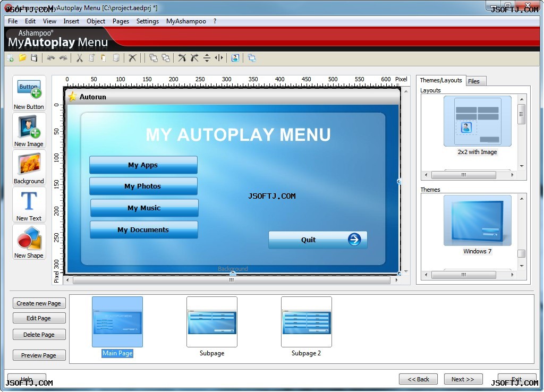Click the Delete X icon
Screen dimensions: 544x392
(x=132, y=58)
